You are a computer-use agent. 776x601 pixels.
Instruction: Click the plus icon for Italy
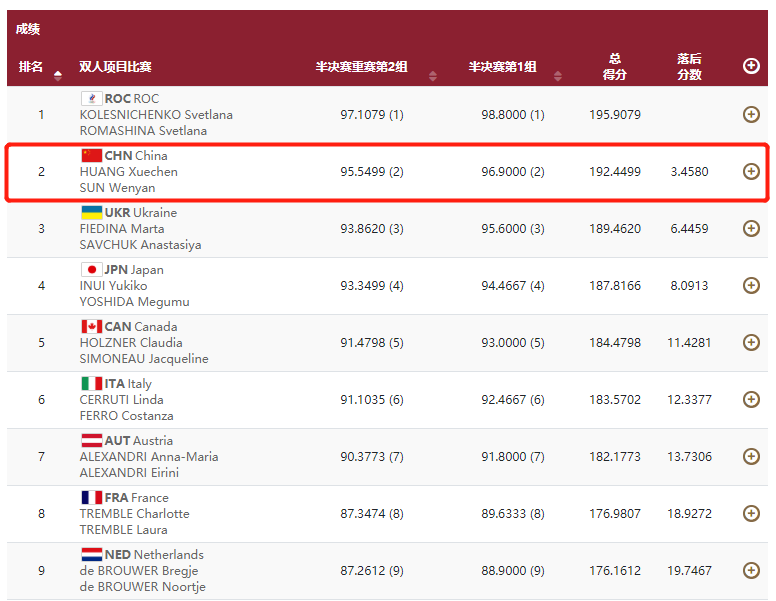tap(751, 400)
